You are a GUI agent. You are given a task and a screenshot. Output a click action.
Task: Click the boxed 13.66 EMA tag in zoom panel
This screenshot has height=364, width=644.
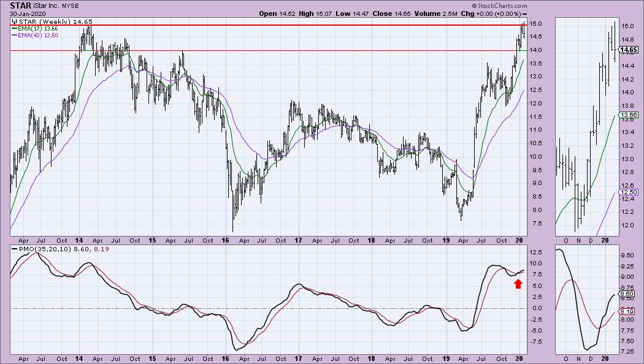point(629,115)
